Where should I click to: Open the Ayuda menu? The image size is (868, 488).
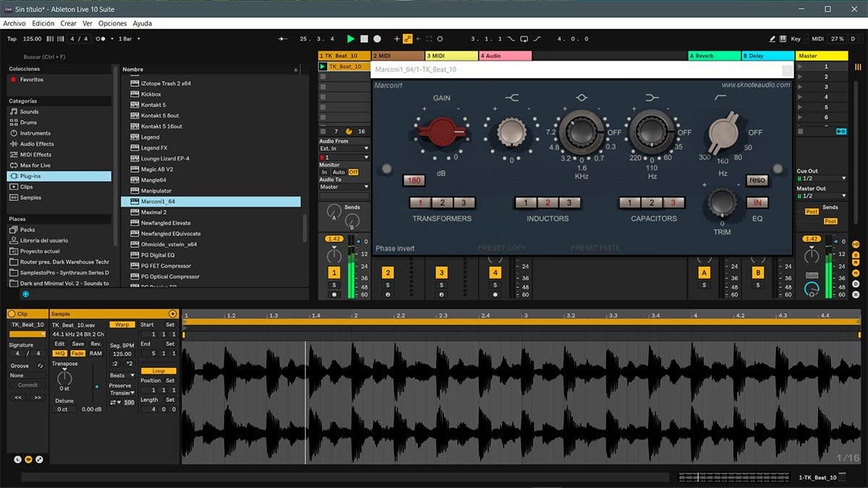pyautogui.click(x=142, y=23)
